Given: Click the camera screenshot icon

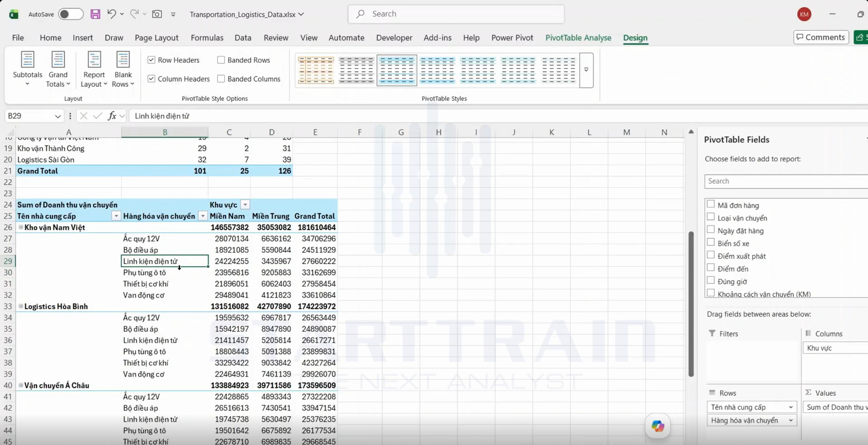Looking at the screenshot, I should [x=157, y=14].
